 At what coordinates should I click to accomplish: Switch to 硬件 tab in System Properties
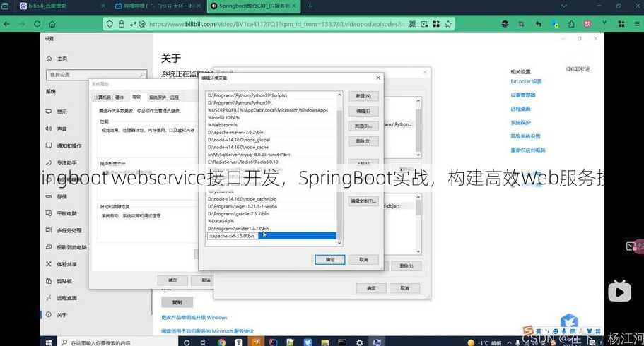(119, 97)
